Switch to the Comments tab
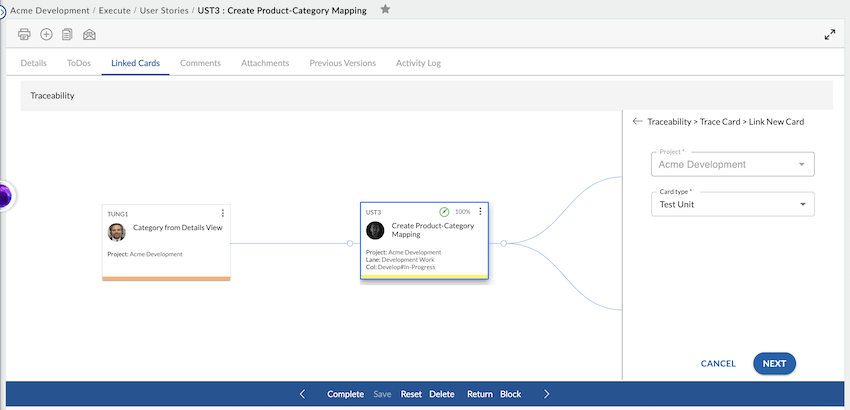 click(x=200, y=63)
